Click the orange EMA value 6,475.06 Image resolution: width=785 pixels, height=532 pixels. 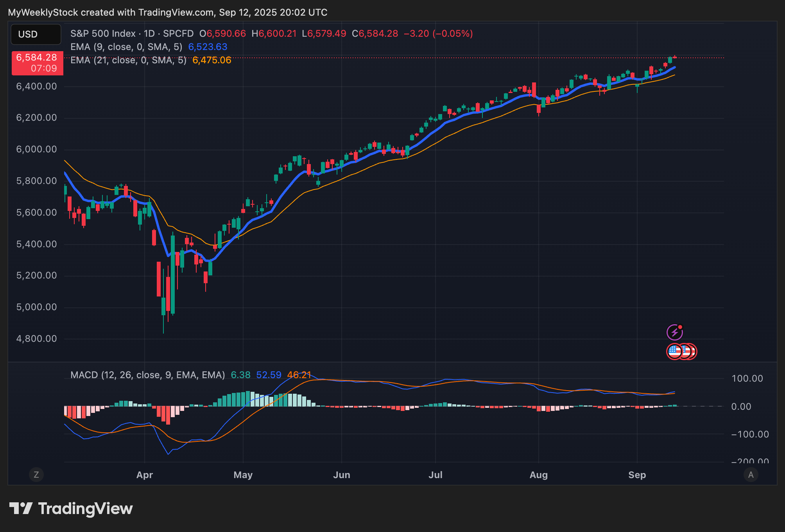(x=211, y=60)
